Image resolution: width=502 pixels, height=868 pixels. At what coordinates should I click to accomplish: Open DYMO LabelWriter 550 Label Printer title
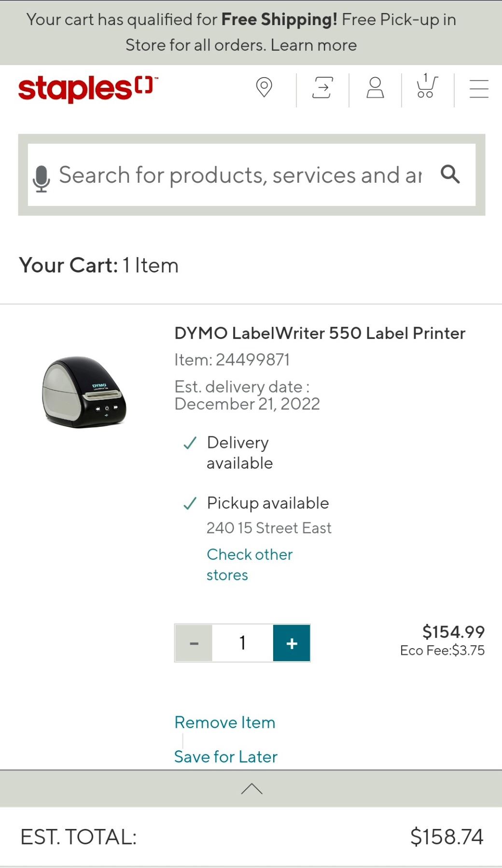click(320, 333)
